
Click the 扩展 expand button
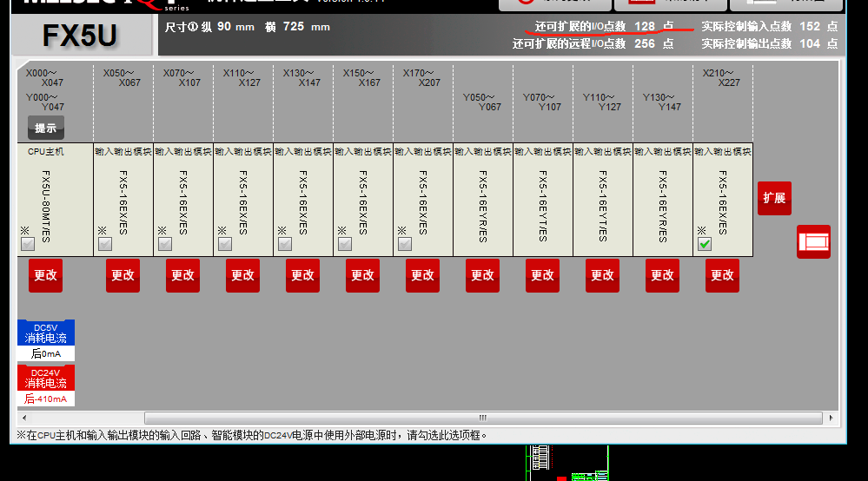click(x=773, y=198)
